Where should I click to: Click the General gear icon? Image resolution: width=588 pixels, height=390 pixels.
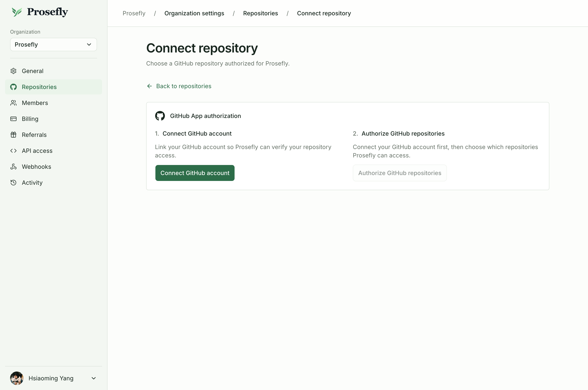click(13, 71)
